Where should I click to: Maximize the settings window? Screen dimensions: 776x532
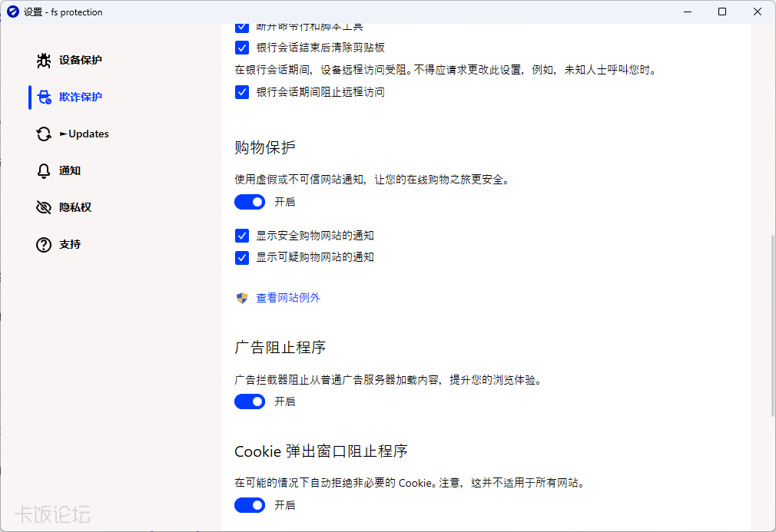tap(722, 12)
